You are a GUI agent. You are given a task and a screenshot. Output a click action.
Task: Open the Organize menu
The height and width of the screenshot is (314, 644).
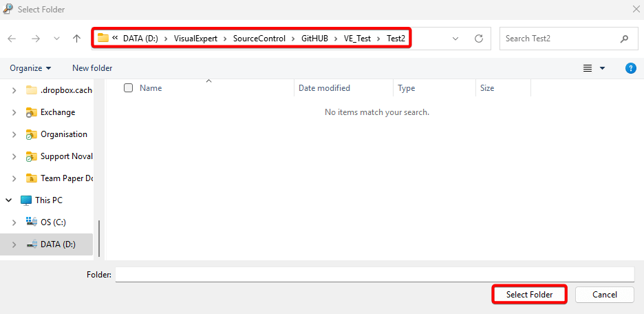tap(30, 67)
